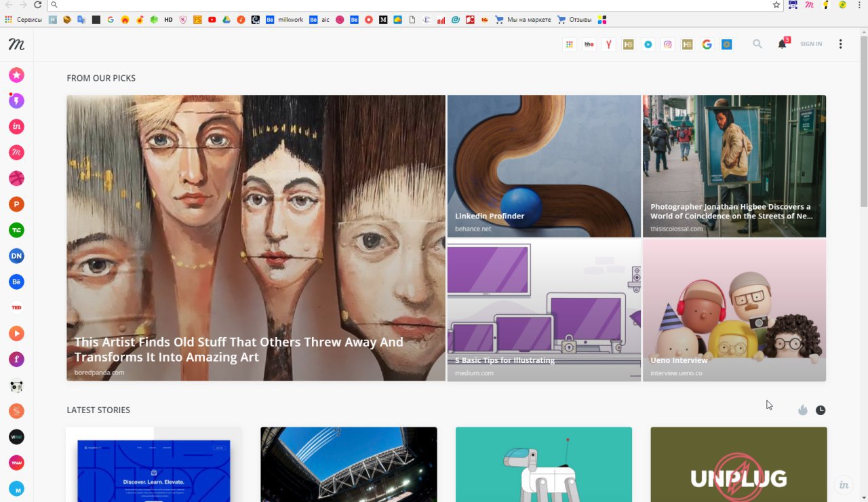Viewport: 868px width, 502px height.
Task: Open the Dribbble feed in sidebar
Action: tap(16, 178)
